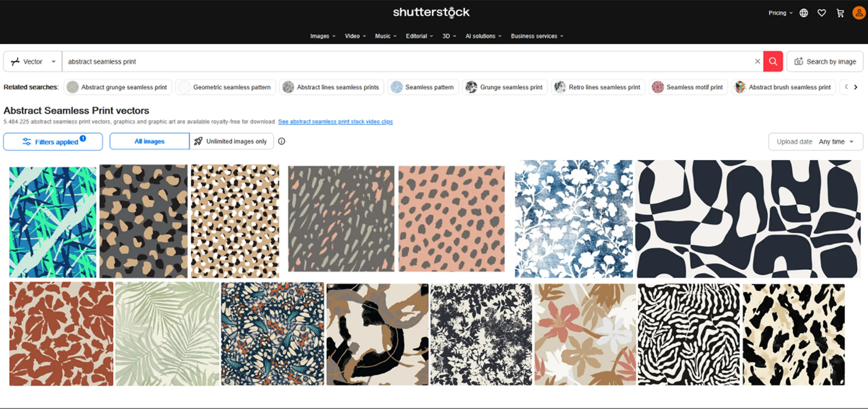
Task: Open the 3D menu
Action: coord(449,36)
